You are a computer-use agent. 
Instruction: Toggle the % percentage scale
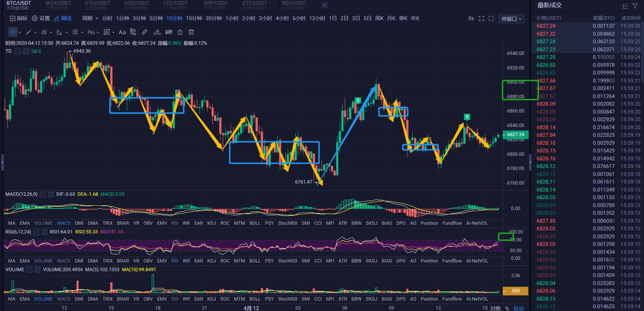pos(507,308)
